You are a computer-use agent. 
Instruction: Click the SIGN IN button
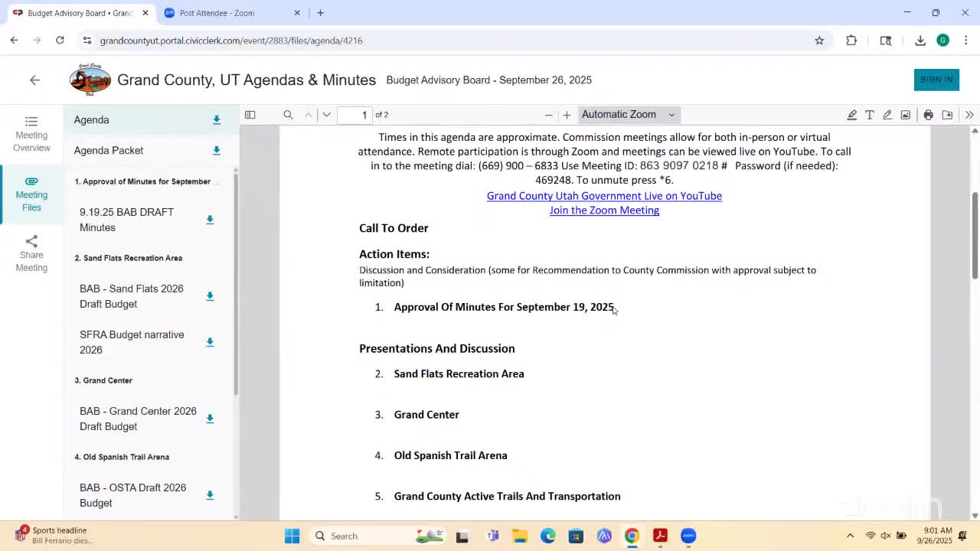[936, 79]
